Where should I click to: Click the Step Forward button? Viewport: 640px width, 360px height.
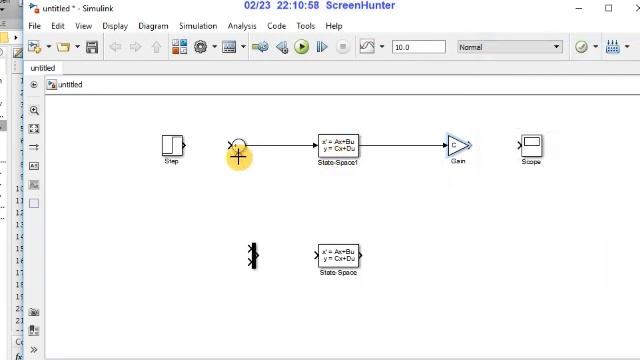point(322,47)
